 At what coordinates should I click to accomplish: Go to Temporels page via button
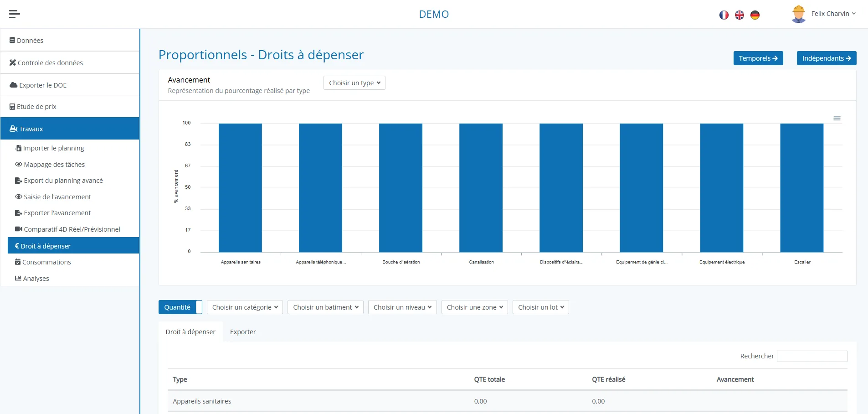758,58
